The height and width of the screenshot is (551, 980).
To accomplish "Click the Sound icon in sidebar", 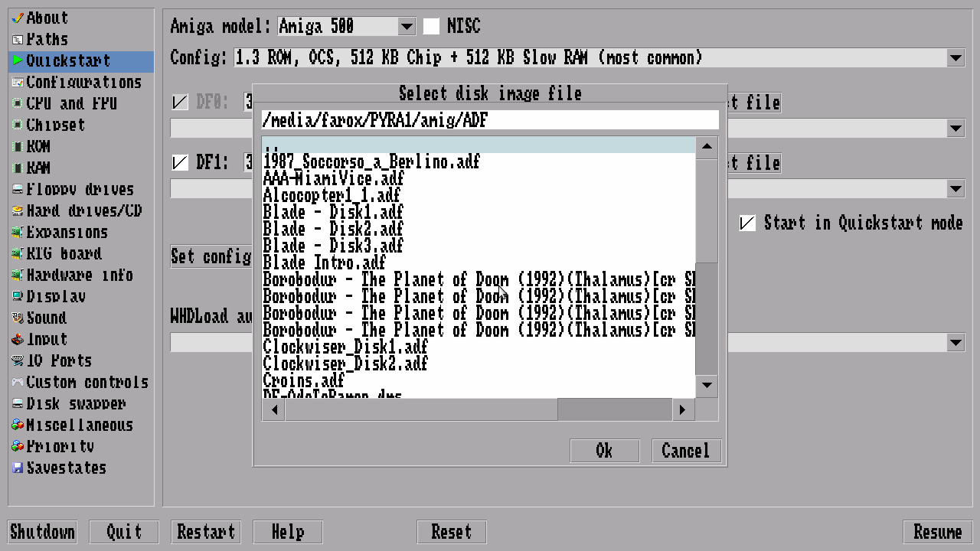I will [x=18, y=318].
